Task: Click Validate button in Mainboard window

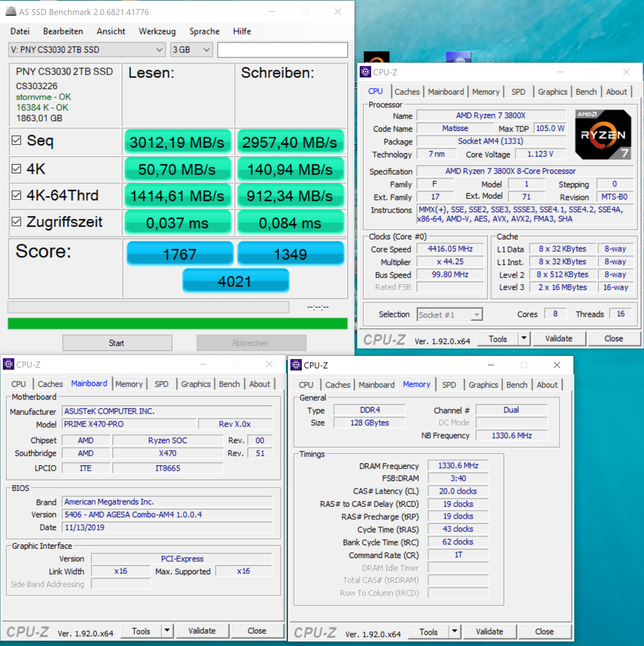Action: (202, 631)
